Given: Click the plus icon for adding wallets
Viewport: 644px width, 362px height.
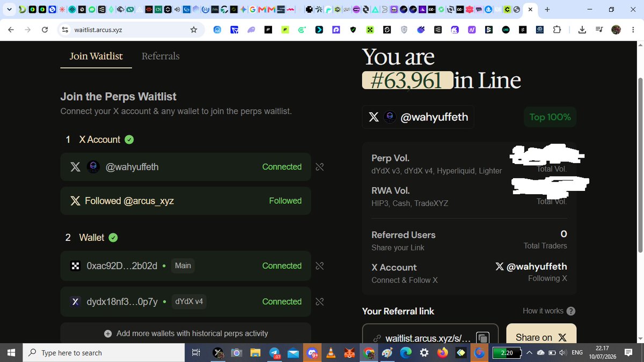Looking at the screenshot, I should (x=108, y=334).
